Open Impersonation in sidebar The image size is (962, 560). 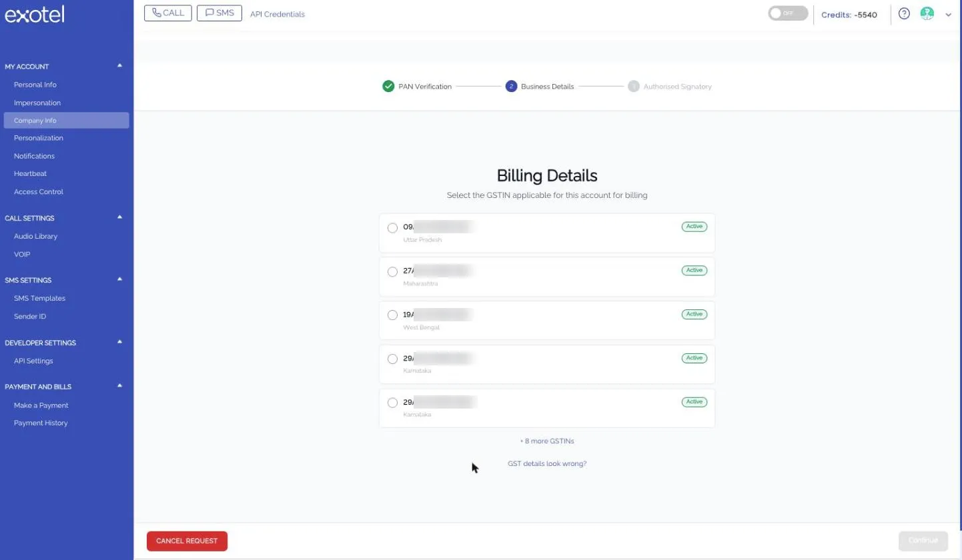coord(37,103)
